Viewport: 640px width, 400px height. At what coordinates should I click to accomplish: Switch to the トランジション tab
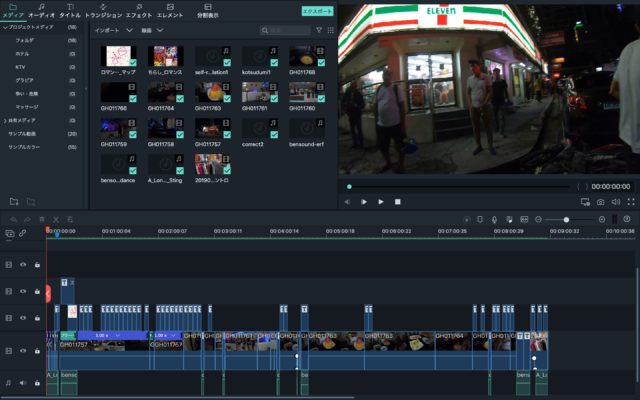pos(103,11)
